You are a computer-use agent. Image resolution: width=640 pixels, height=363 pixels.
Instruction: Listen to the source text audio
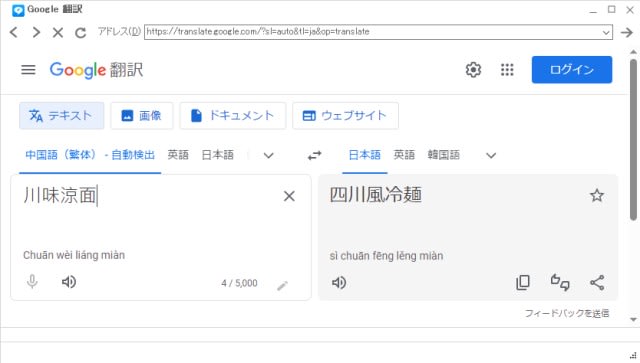coord(69,282)
